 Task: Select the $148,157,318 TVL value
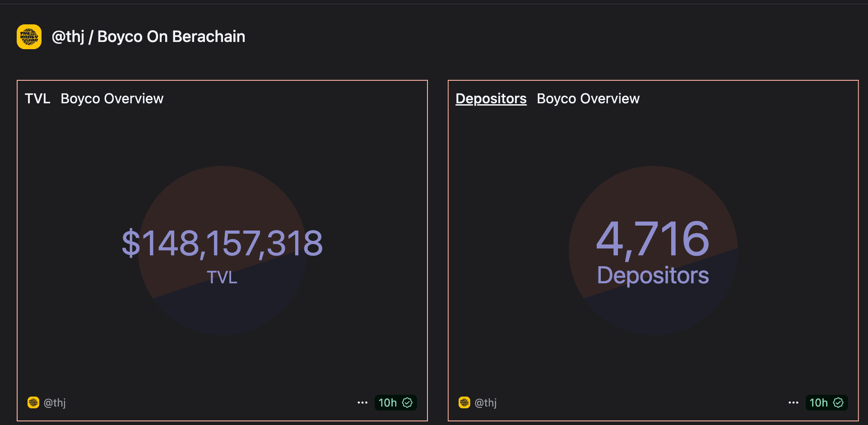222,244
